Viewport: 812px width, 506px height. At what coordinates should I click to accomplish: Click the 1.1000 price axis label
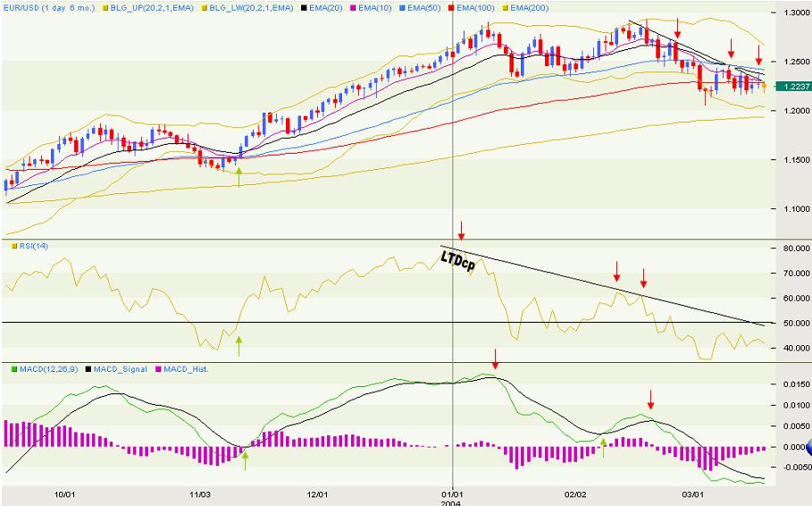(798, 209)
